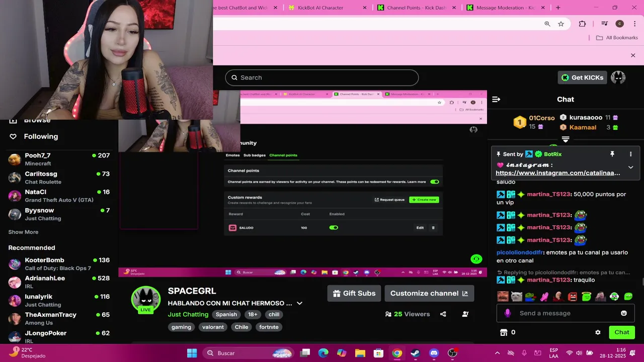644x362 pixels.
Task: Open the media controls icon
Action: pos(605,24)
